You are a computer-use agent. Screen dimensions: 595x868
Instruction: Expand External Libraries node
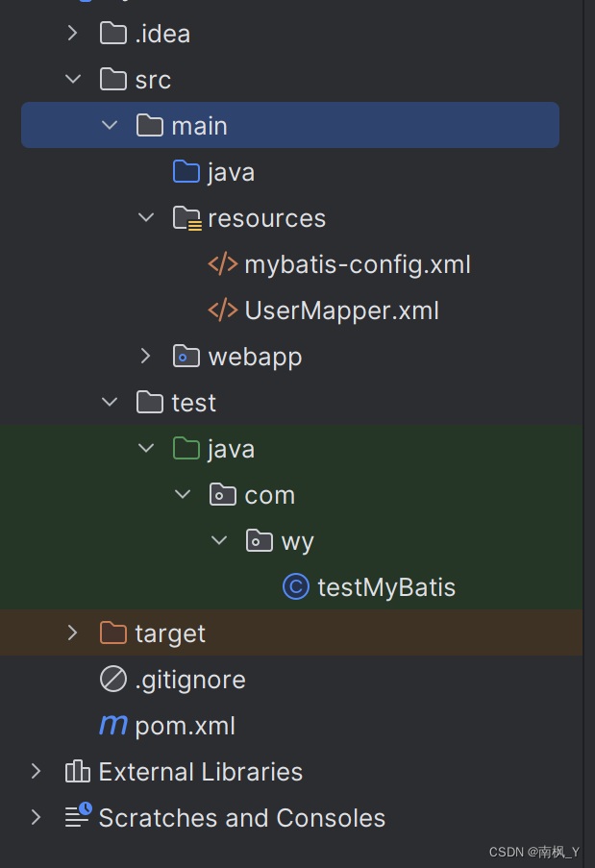36,772
